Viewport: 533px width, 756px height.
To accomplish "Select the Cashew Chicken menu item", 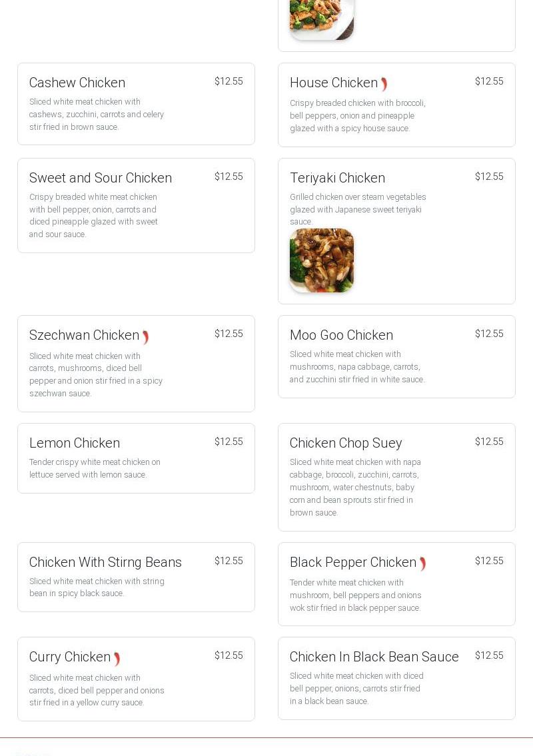I will 77,83.
